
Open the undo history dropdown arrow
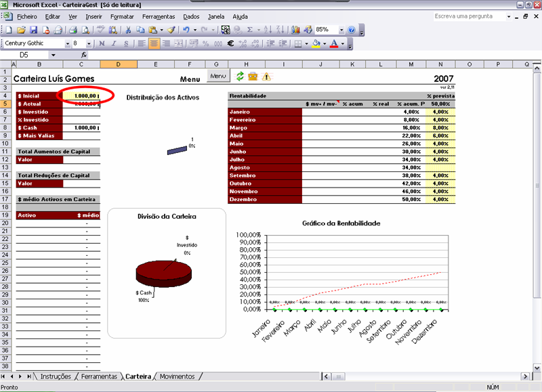(195, 30)
